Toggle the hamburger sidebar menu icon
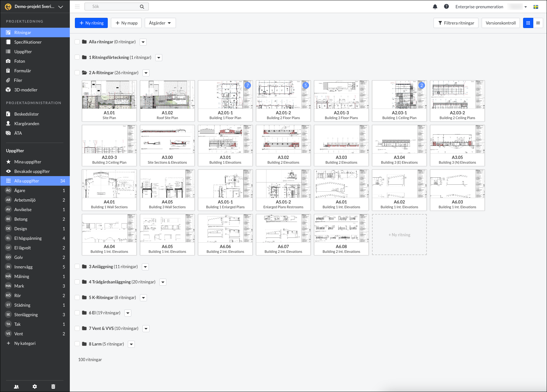Viewport: 547px width, 392px height. pyautogui.click(x=77, y=6)
